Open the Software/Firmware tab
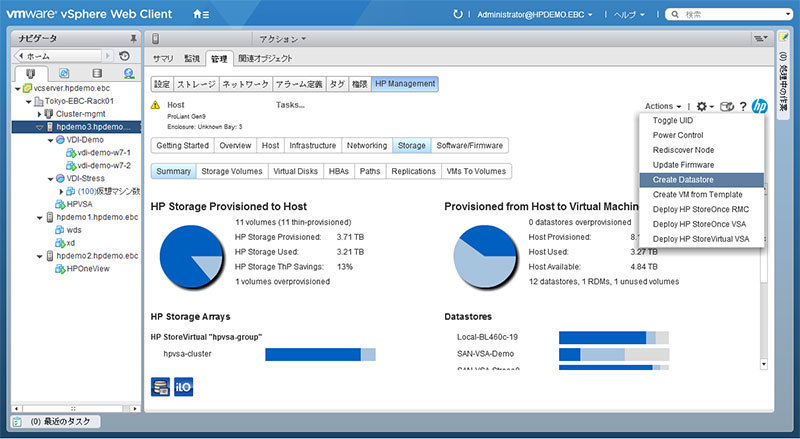 pyautogui.click(x=469, y=145)
